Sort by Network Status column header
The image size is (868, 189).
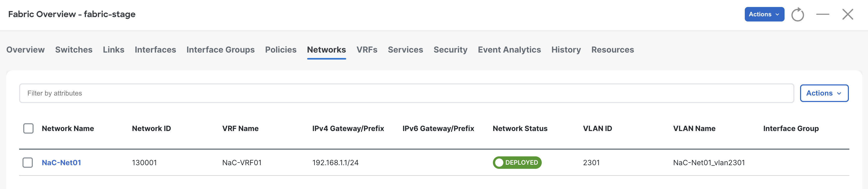tap(520, 128)
